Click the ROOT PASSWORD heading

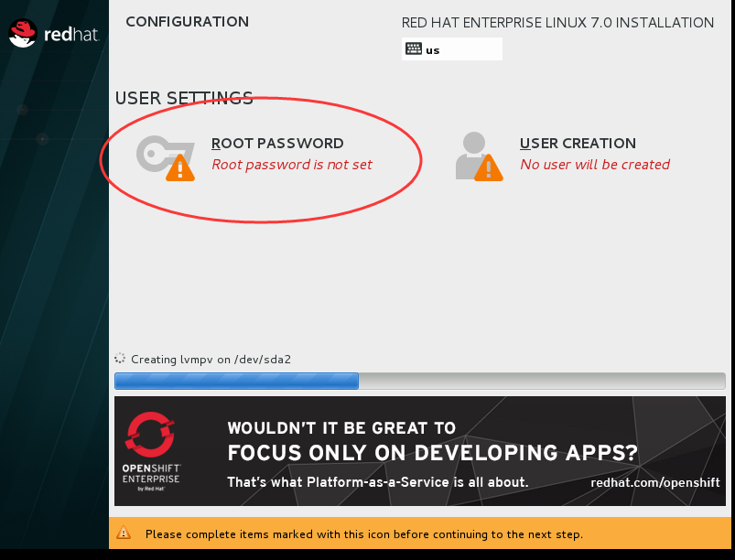[277, 144]
